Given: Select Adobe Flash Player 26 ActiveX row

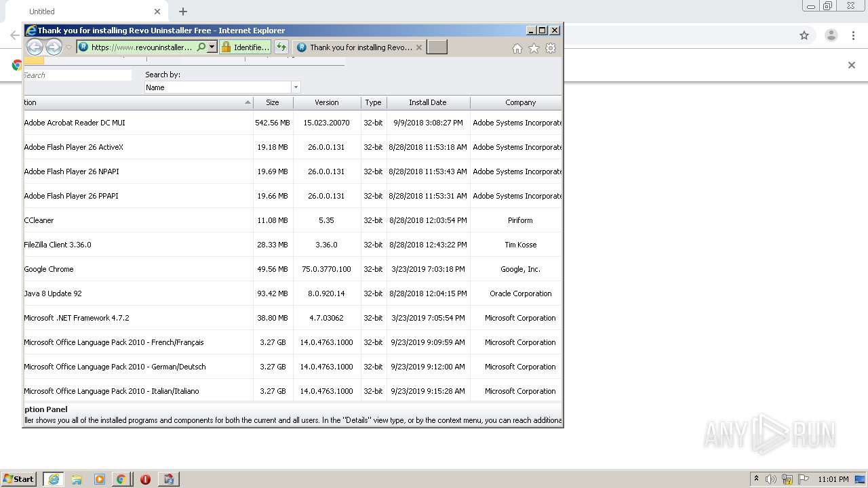Looking at the screenshot, I should tap(292, 147).
